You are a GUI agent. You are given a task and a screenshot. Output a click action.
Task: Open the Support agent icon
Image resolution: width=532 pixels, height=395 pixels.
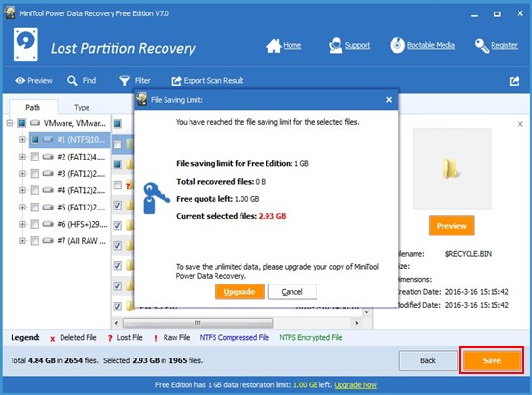click(336, 46)
